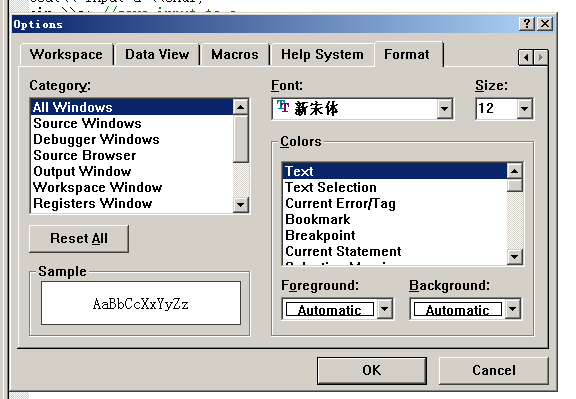Click the Foreground Automatic color swatch
Screen dimensions: 576x399
tap(330, 309)
